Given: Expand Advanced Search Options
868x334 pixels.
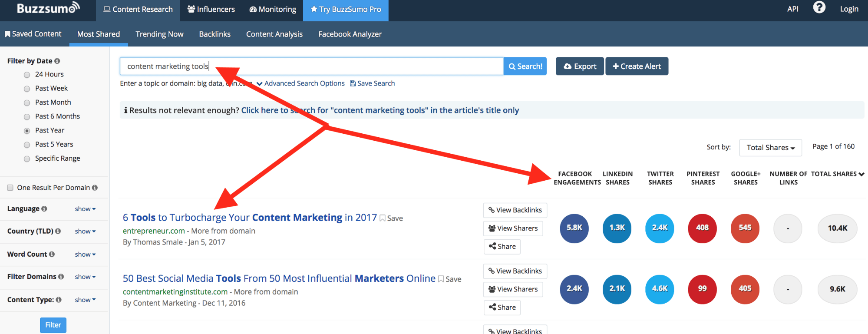Looking at the screenshot, I should (300, 83).
